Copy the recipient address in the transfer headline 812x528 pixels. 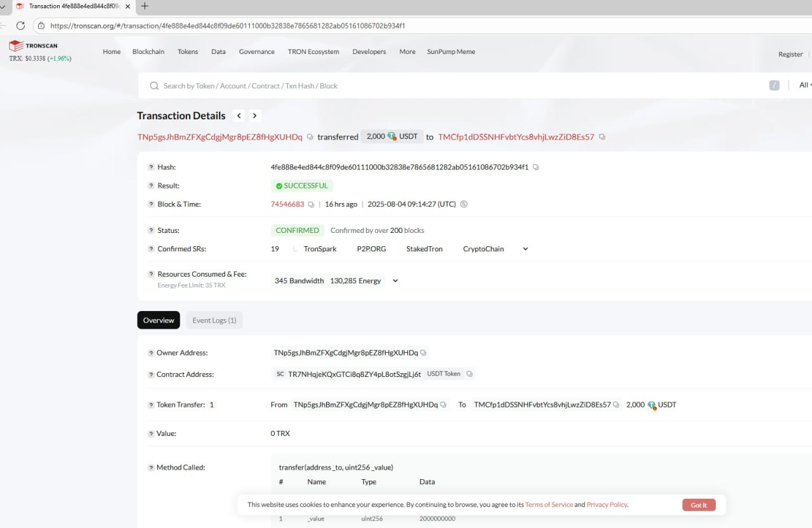click(602, 137)
